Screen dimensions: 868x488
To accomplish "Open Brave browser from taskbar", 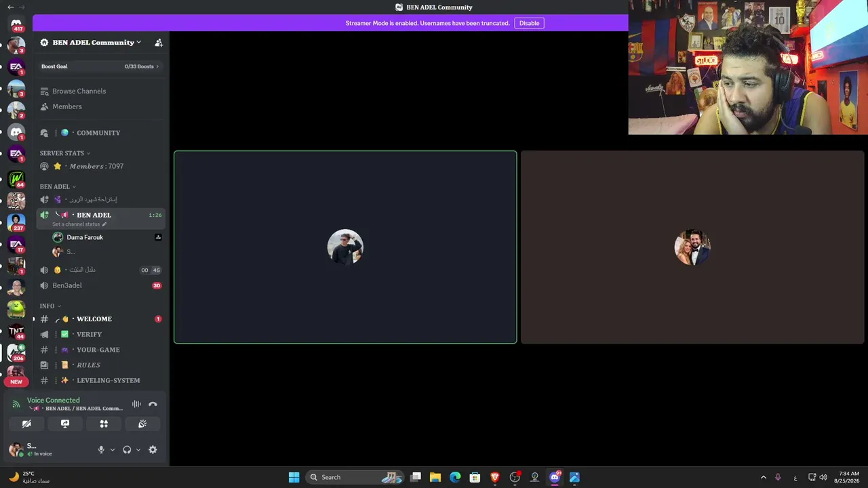I will tap(495, 477).
